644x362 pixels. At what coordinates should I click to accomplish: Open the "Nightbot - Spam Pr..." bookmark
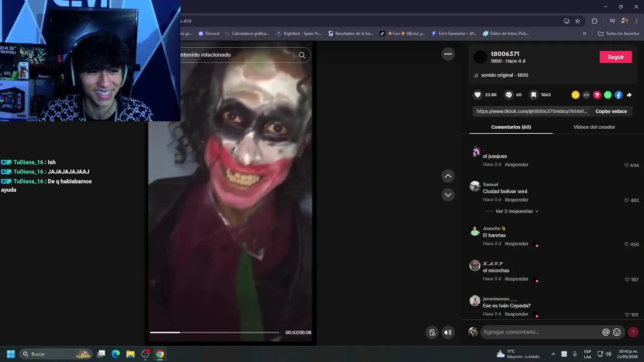coord(299,34)
